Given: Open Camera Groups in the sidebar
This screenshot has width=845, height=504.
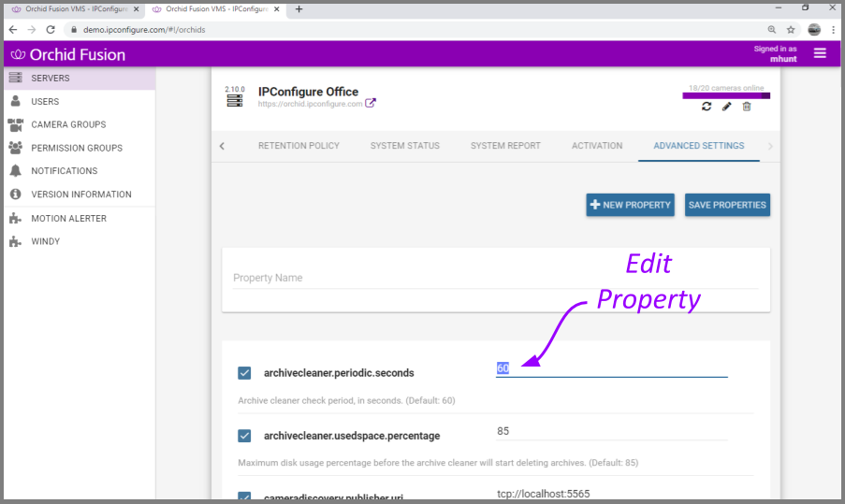Looking at the screenshot, I should 68,124.
